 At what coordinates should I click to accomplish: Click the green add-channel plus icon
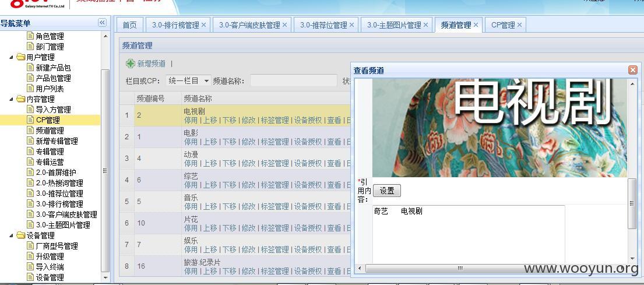130,64
